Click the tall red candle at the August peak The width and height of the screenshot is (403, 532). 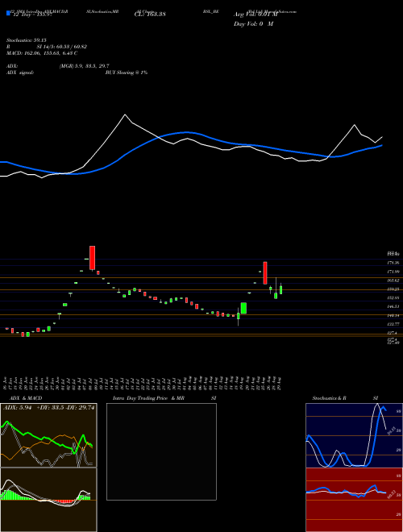pos(265,272)
